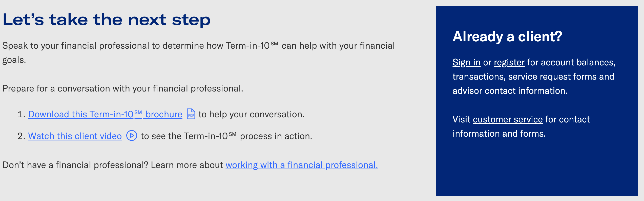Click the "advisor contact information" text
644x201 pixels.
(510, 91)
